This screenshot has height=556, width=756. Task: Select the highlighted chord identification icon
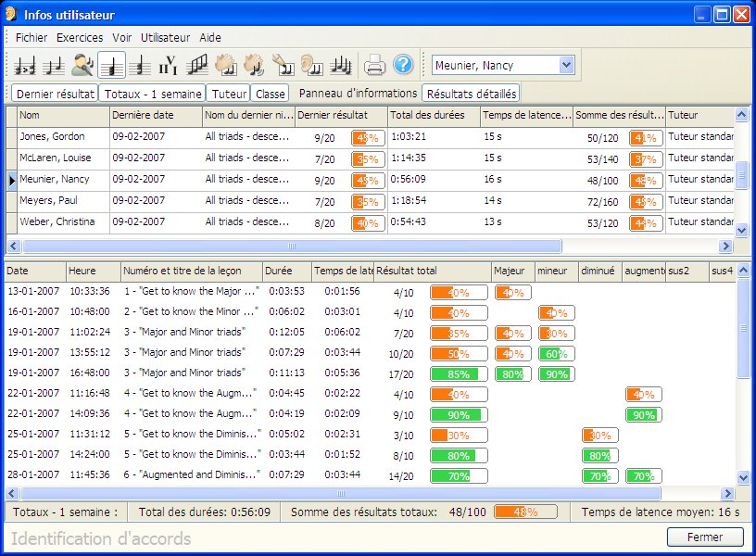(x=112, y=65)
